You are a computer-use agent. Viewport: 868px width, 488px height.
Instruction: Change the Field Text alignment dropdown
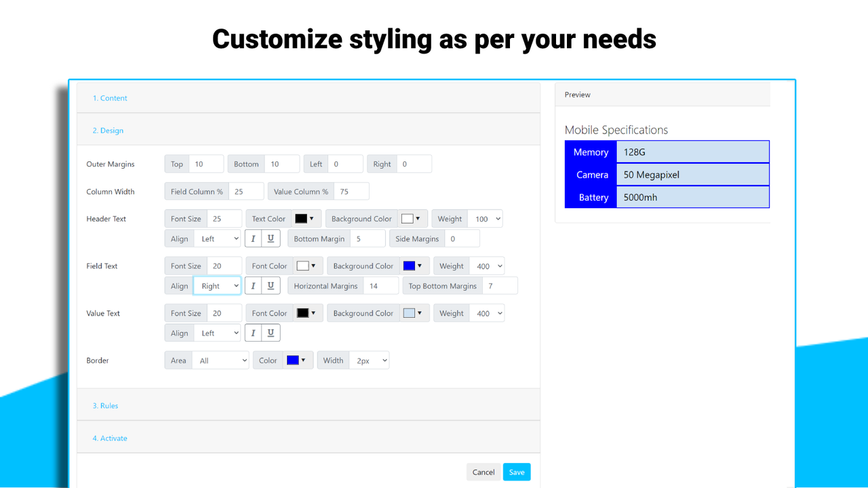coord(217,285)
